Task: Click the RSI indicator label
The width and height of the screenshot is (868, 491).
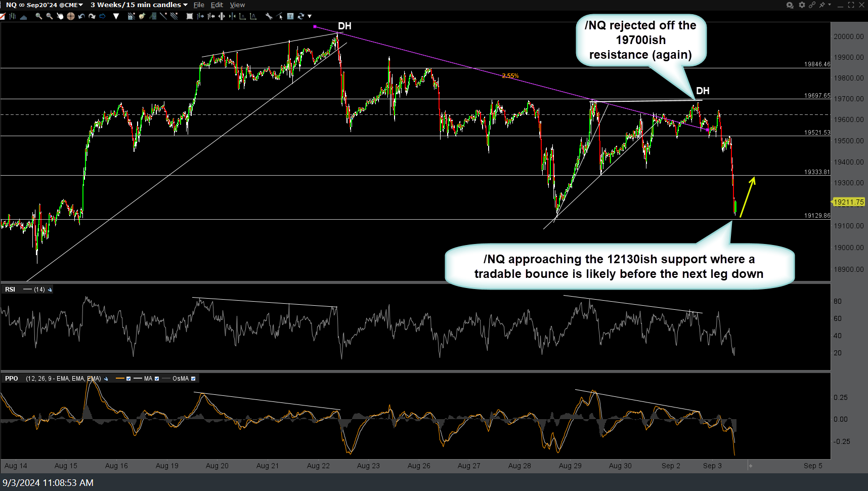Action: pos(10,290)
